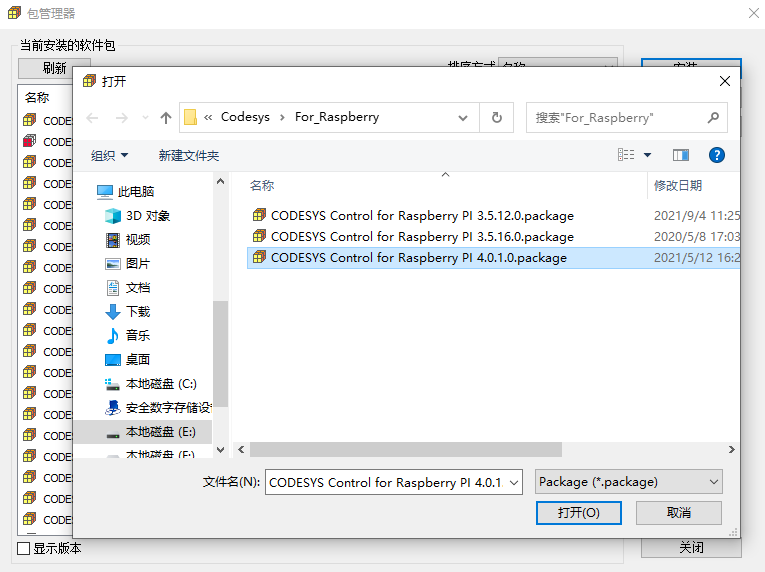This screenshot has height=572, width=765.
Task: Click 新建文件夹 new folder
Action: tap(188, 155)
